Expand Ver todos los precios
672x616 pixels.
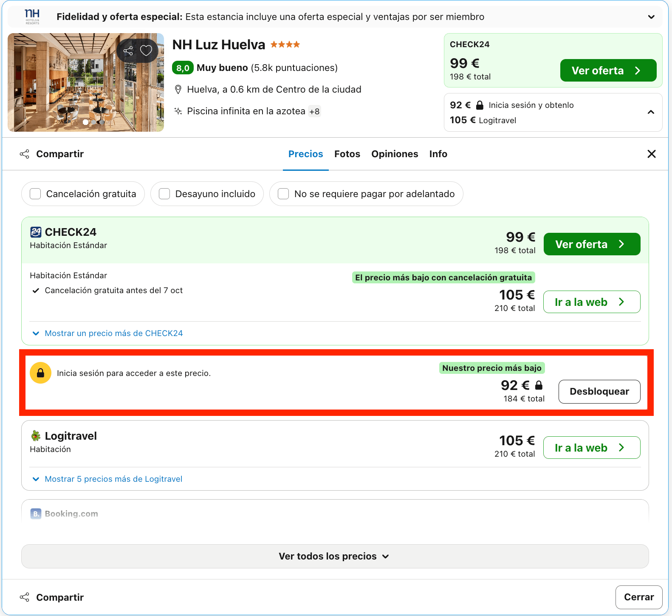335,556
